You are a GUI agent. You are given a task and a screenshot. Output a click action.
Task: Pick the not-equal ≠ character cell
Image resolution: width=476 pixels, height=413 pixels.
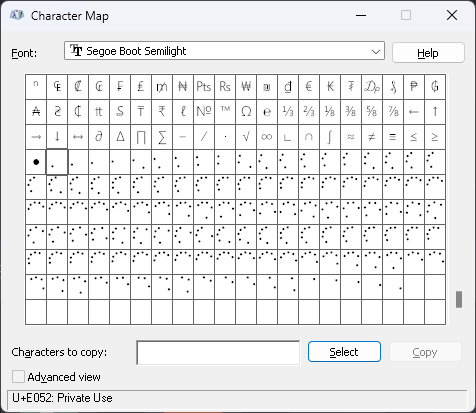coord(372,137)
